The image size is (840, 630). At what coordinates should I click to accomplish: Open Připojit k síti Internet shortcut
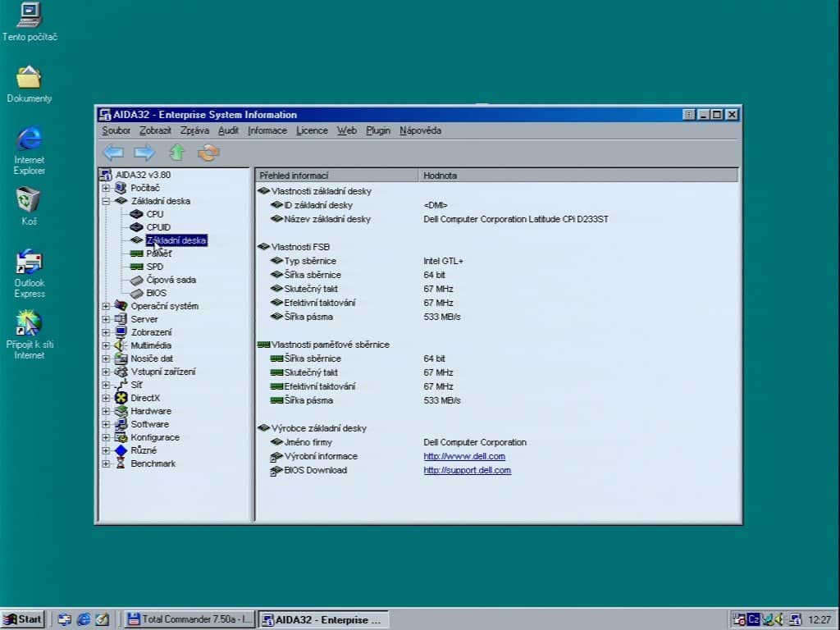point(30,336)
